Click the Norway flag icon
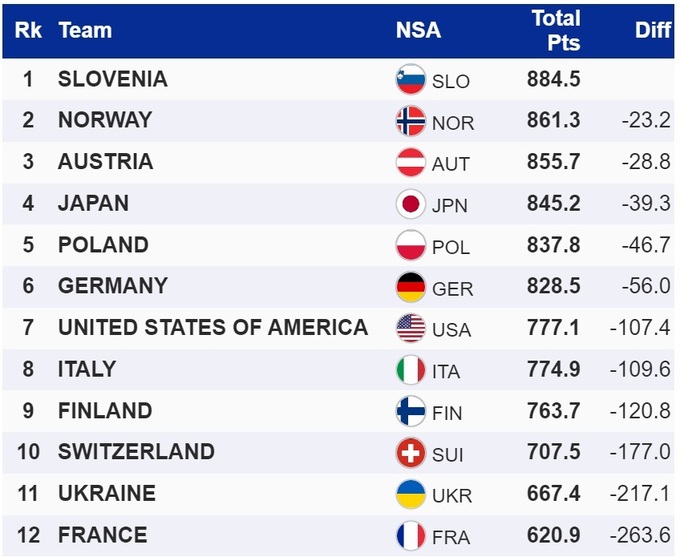This screenshot has width=680, height=557. tap(411, 121)
